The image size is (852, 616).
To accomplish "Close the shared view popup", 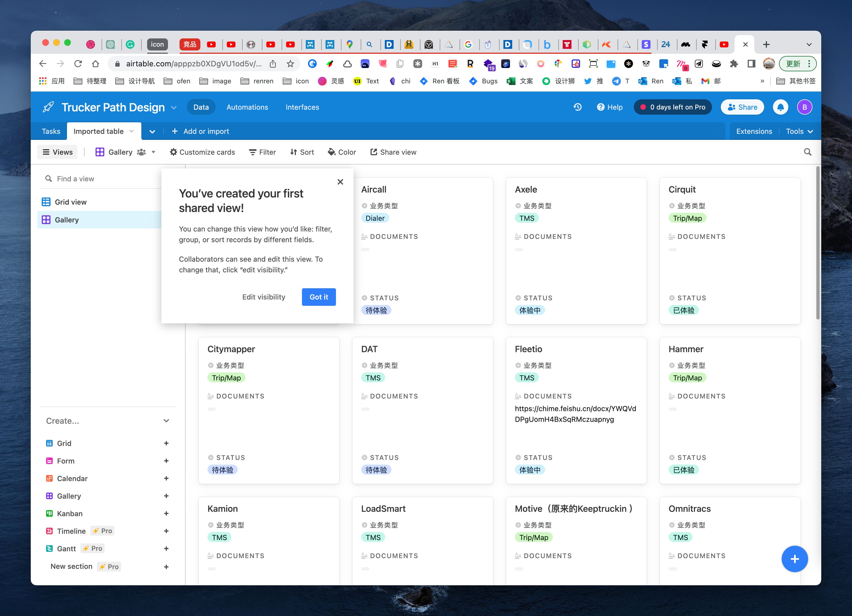I will (x=340, y=182).
